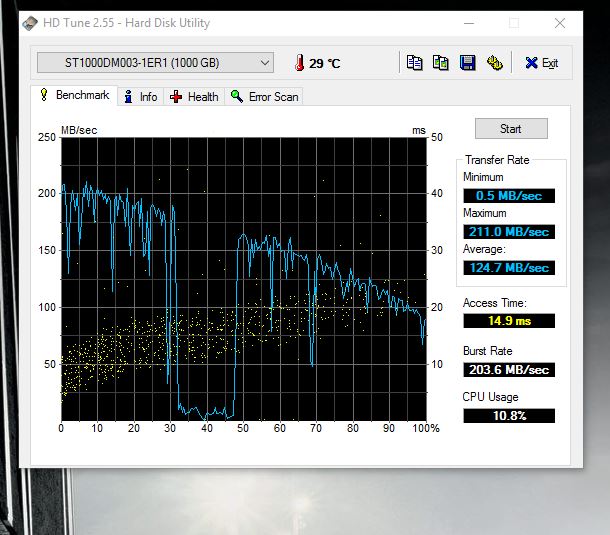
Task: Click the CPU usage 10.8% value
Action: (509, 416)
